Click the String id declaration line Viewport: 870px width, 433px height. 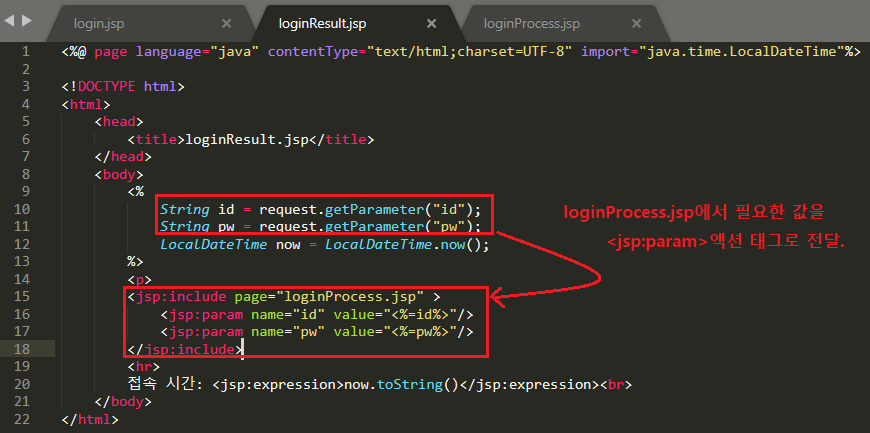(x=320, y=210)
